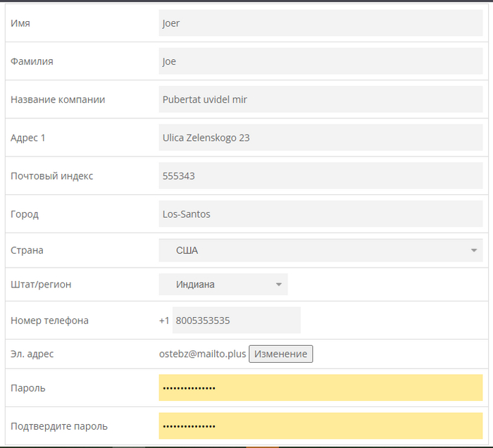Click the Имя label
The image size is (493, 448).
click(20, 23)
